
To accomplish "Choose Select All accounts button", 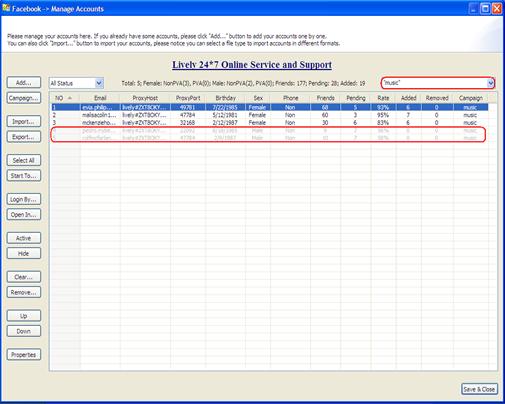I will (x=24, y=160).
